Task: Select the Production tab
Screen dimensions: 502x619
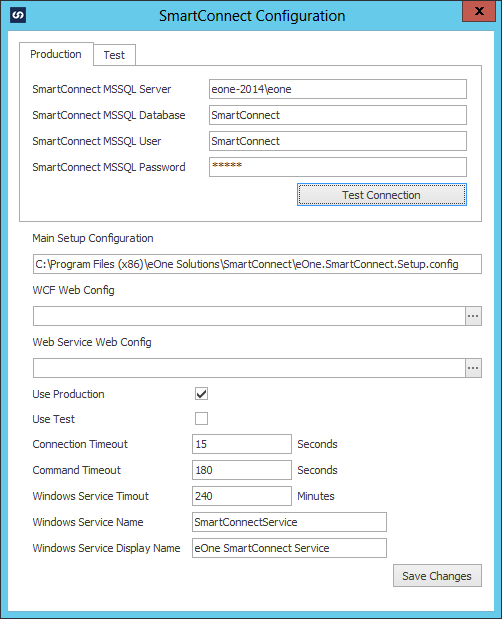Action: click(x=56, y=54)
